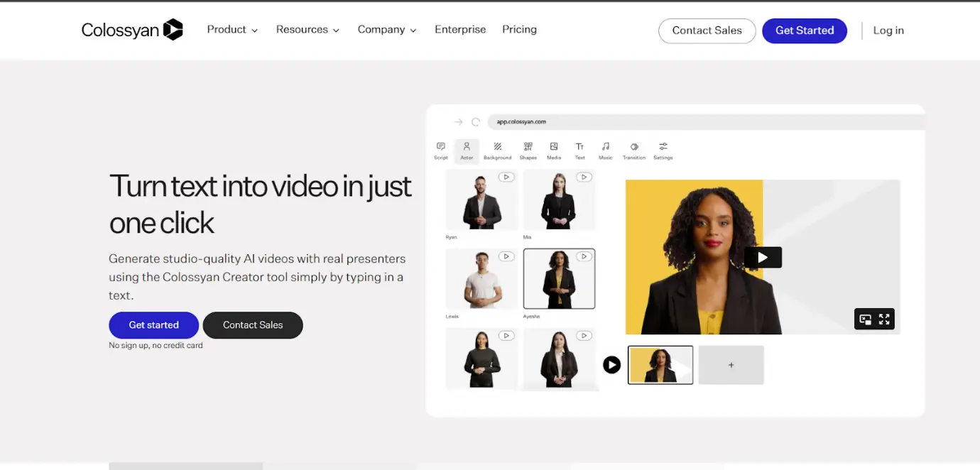Click the blue Get started hero button
This screenshot has height=470, width=980.
coord(153,325)
